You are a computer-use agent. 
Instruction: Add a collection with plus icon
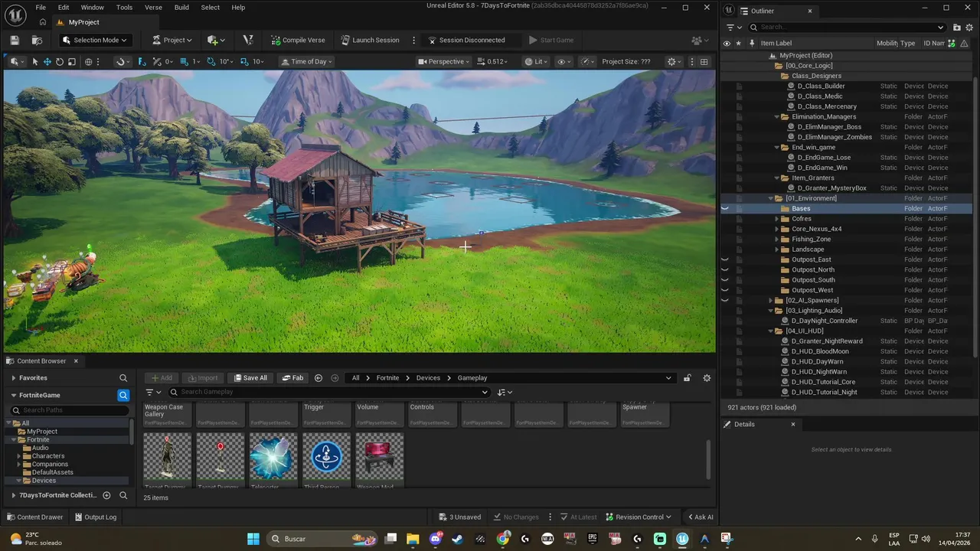(106, 495)
